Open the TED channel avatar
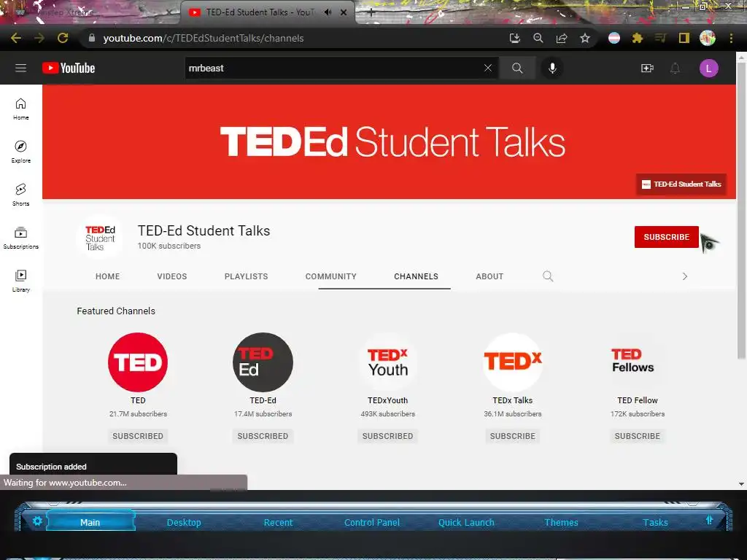This screenshot has width=747, height=560. 138,362
